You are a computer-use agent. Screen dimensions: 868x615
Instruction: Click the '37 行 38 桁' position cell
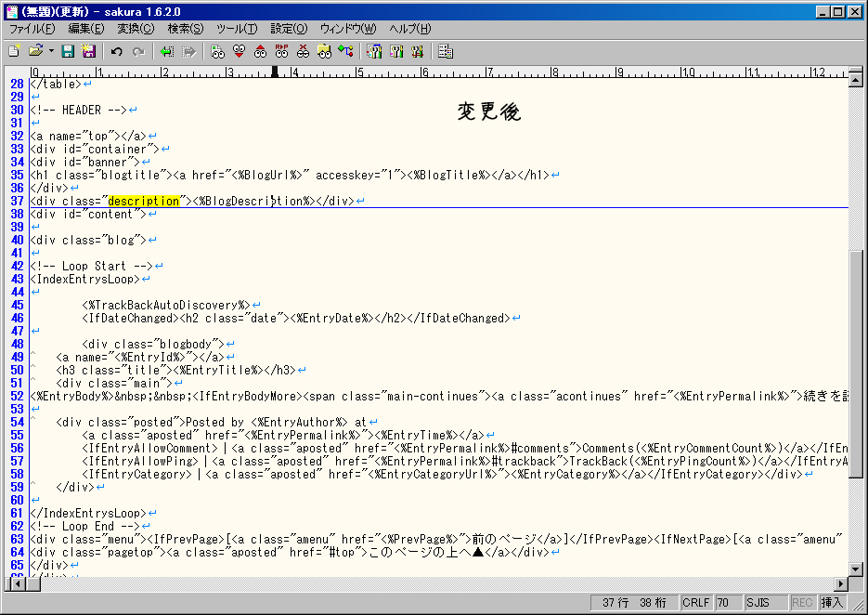click(634, 603)
